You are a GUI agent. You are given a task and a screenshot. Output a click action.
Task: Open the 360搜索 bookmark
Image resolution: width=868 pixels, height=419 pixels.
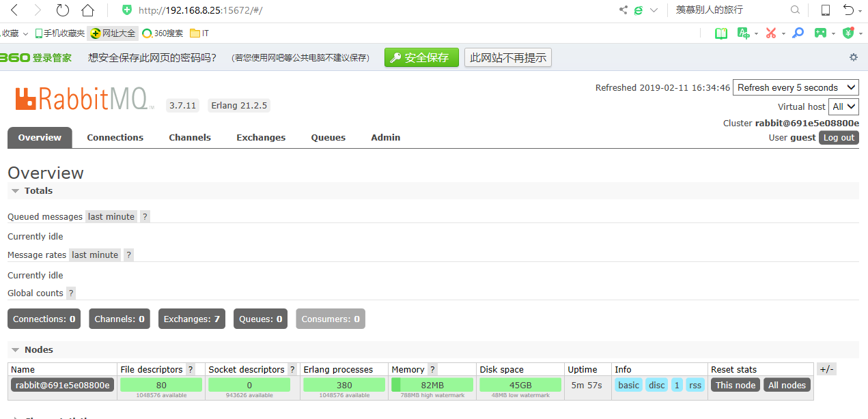[x=163, y=33]
